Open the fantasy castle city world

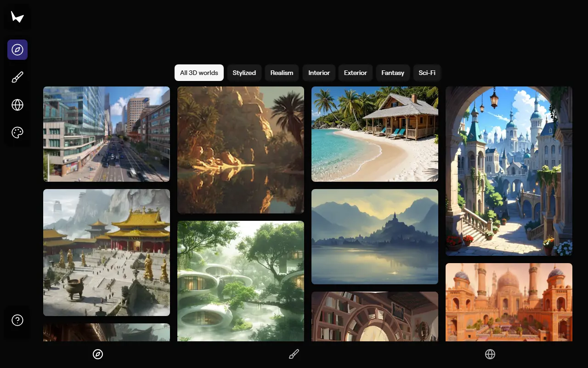509,171
